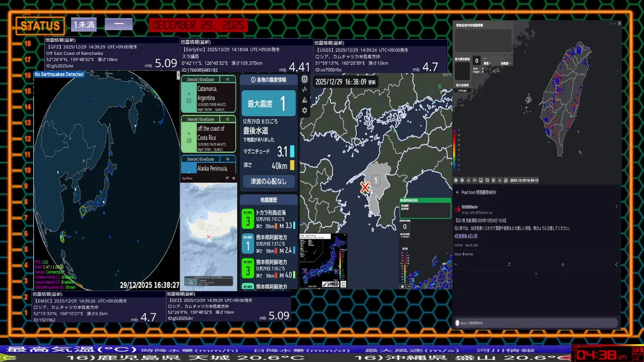Favorite the NERV post with the star icon
This screenshot has width=644, height=362.
tap(562, 264)
